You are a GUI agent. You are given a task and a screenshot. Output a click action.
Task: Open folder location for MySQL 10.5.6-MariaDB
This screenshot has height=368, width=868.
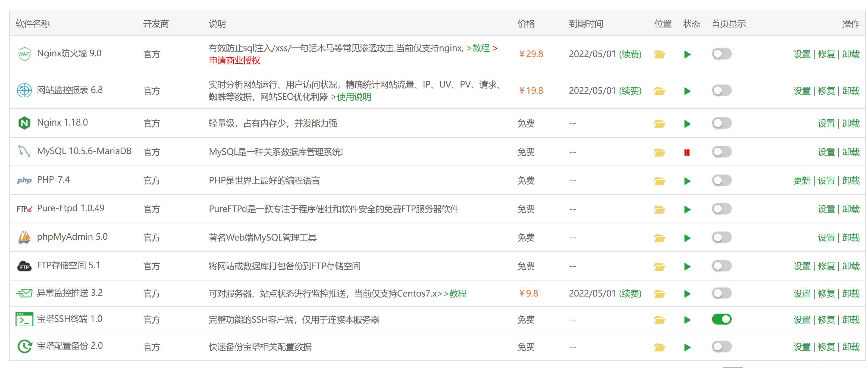659,152
